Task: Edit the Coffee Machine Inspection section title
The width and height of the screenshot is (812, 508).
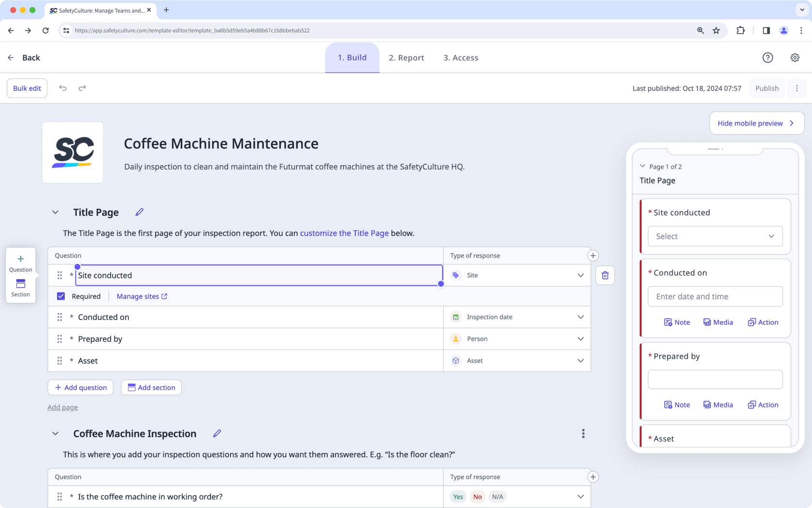Action: click(217, 433)
